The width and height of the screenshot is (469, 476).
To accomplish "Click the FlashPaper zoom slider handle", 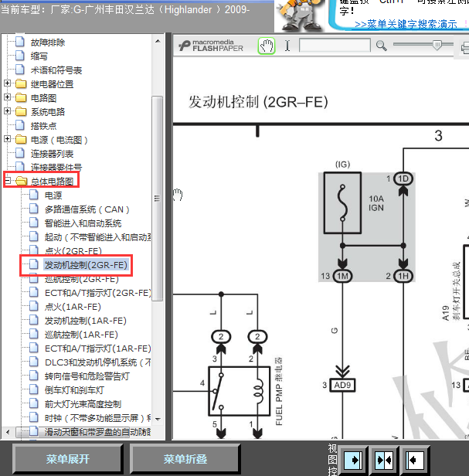I will pos(437,46).
